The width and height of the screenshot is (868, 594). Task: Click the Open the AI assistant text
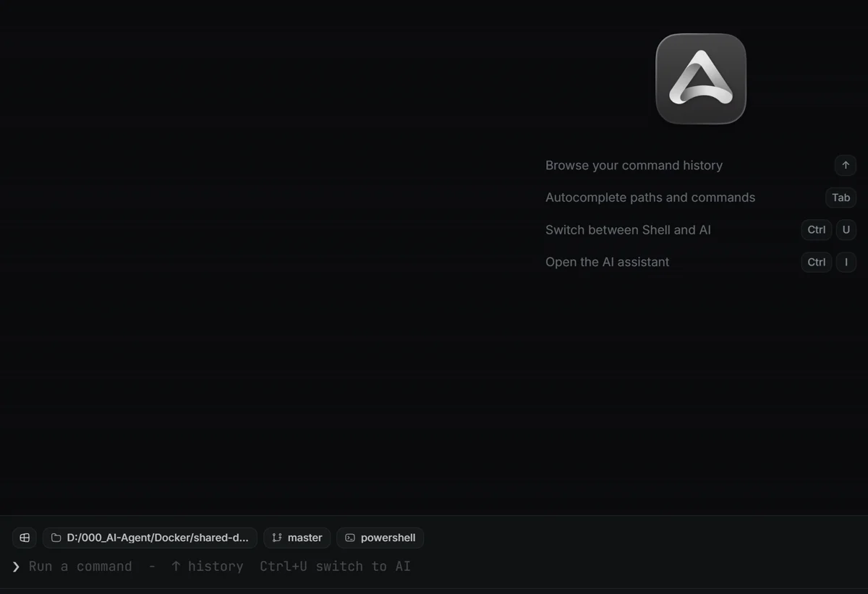pyautogui.click(x=608, y=262)
